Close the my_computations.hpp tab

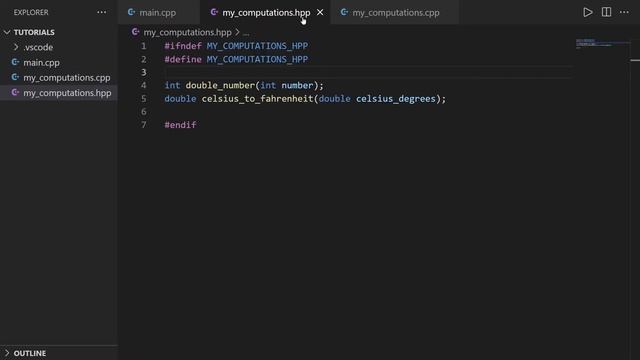[320, 13]
